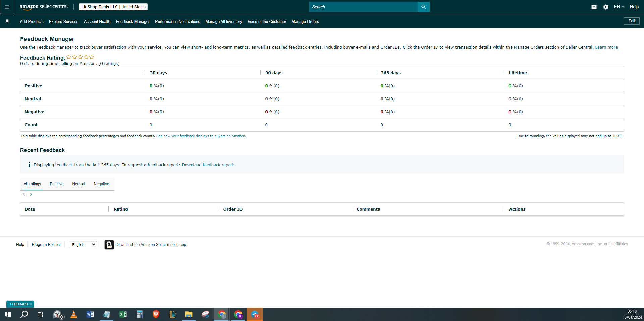Open Manage All Inventory

click(224, 22)
